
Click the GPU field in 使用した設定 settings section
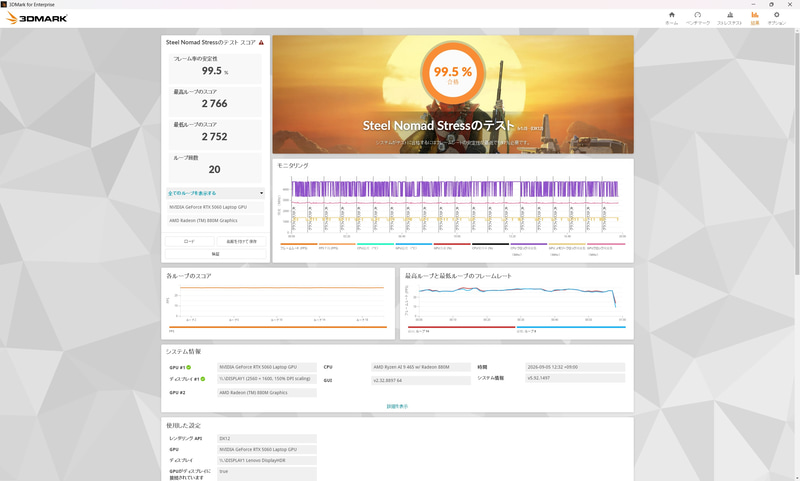(267, 450)
